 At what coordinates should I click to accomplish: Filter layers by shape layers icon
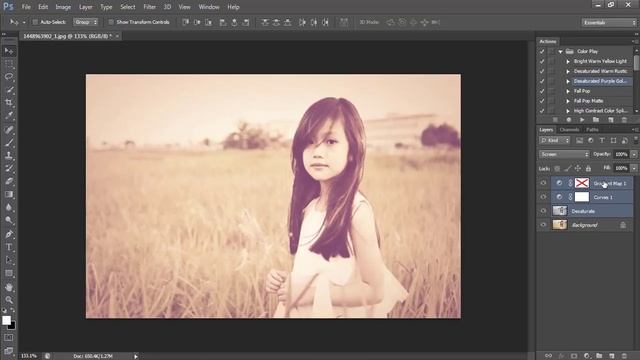[613, 140]
